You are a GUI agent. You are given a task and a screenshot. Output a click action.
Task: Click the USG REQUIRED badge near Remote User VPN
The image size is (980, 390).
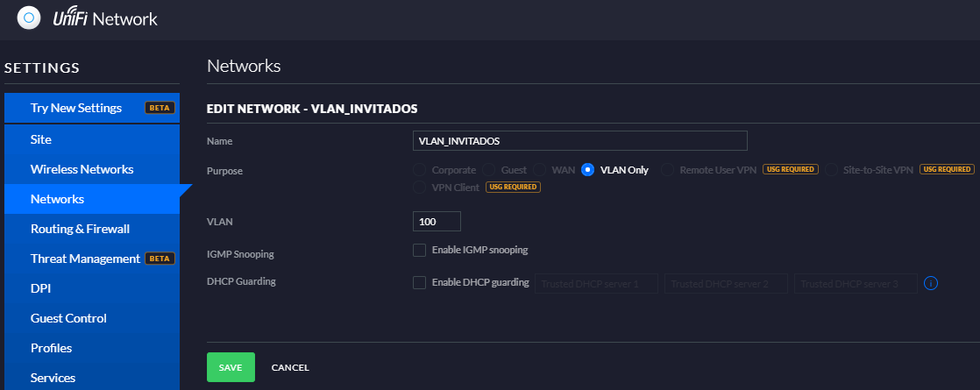[x=790, y=169]
